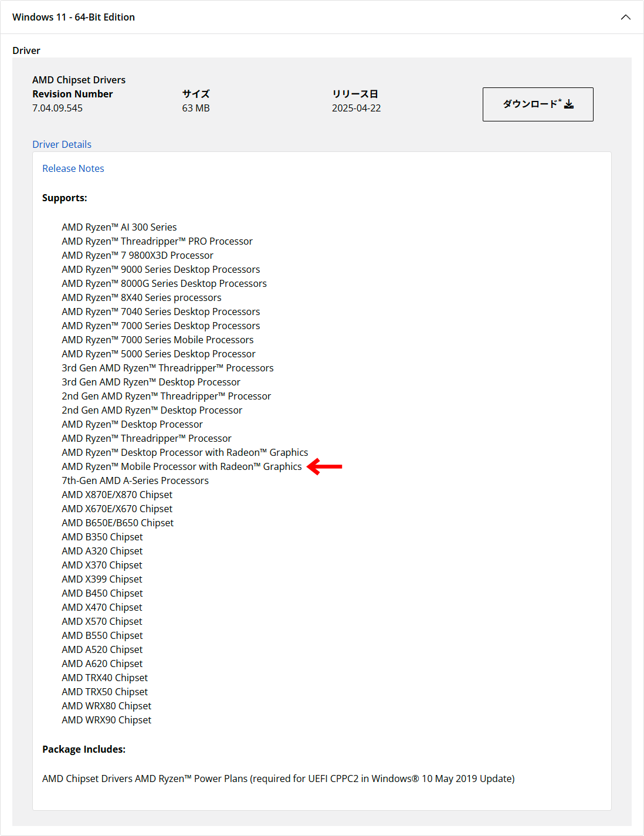This screenshot has height=836, width=644.
Task: Select AMD TRX50 Chipset line
Action: click(x=105, y=692)
